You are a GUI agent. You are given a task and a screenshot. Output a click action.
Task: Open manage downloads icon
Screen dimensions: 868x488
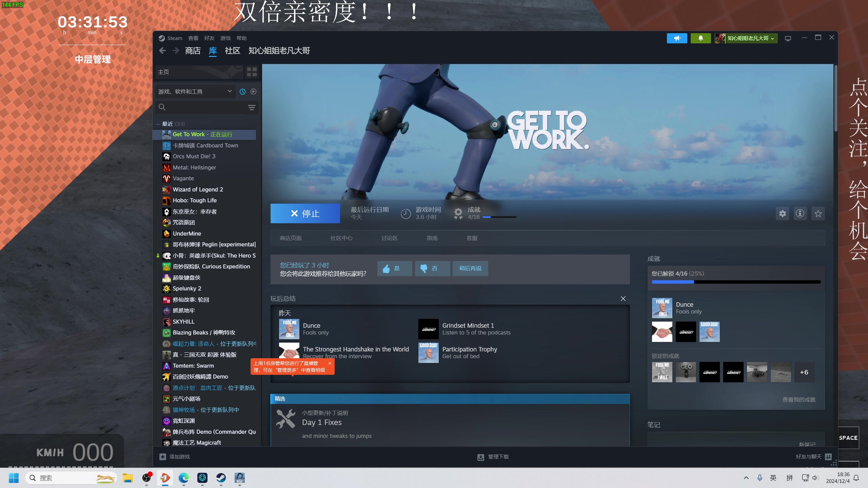[481, 457]
